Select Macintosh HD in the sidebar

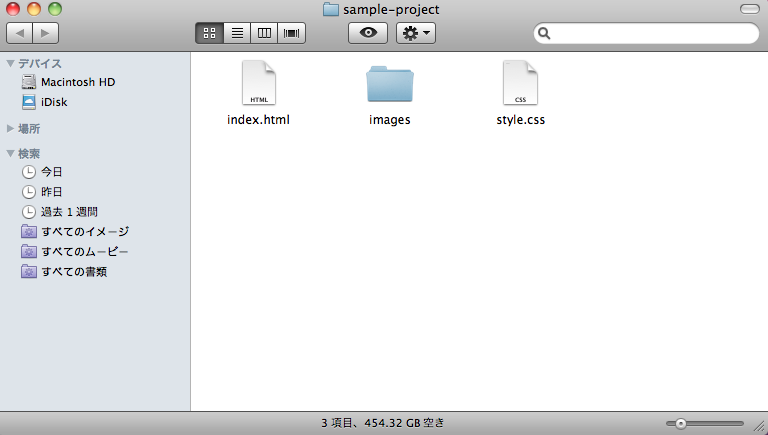(x=78, y=82)
